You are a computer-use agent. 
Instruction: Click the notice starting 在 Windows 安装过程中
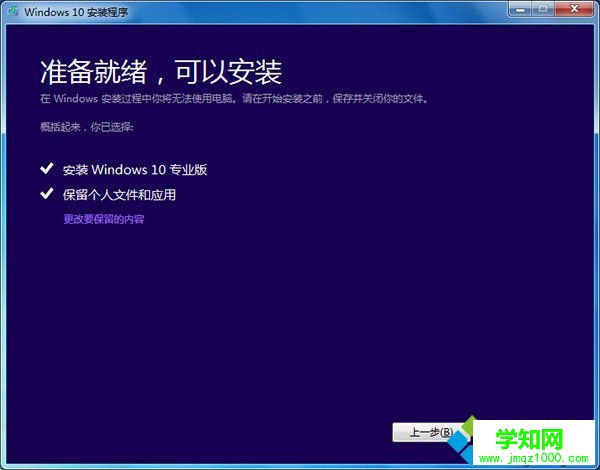234,99
